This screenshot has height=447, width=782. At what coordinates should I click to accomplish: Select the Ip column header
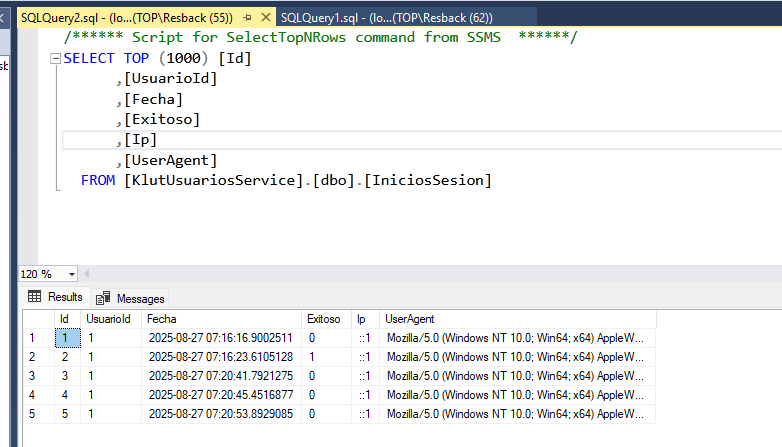click(x=366, y=319)
